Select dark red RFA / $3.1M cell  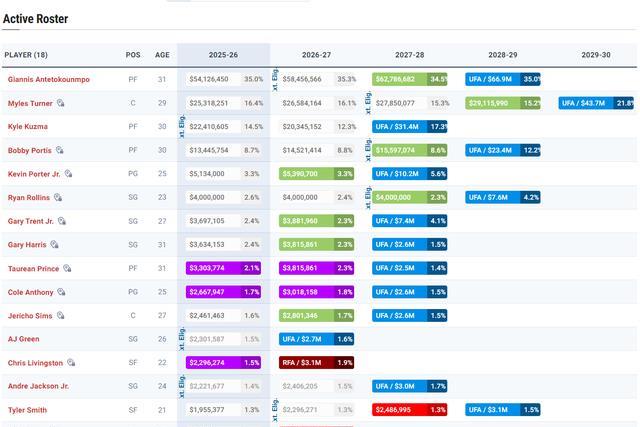316,363
